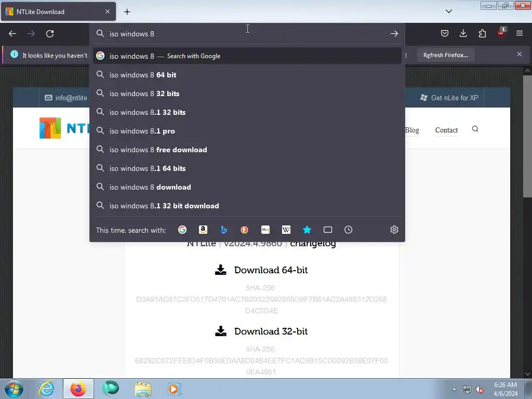This screenshot has width=532, height=399.
Task: Click the scrollbar down arrow
Action: [527, 374]
